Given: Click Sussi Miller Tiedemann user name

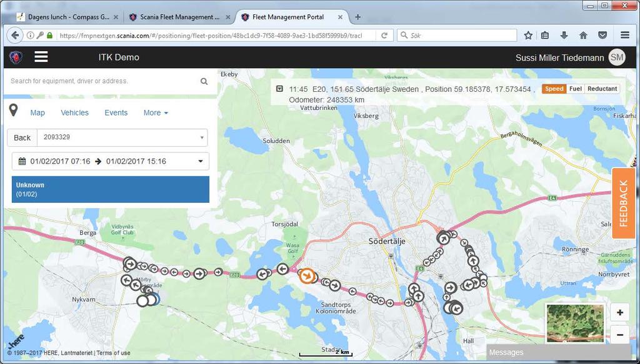Looking at the screenshot, I should coord(559,58).
